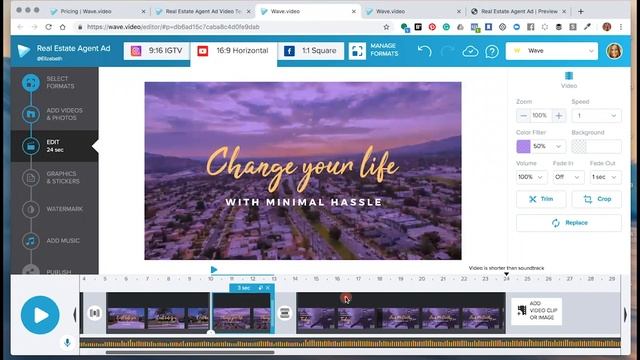This screenshot has height=360, width=640.
Task: Click the Replace button
Action: tap(569, 223)
